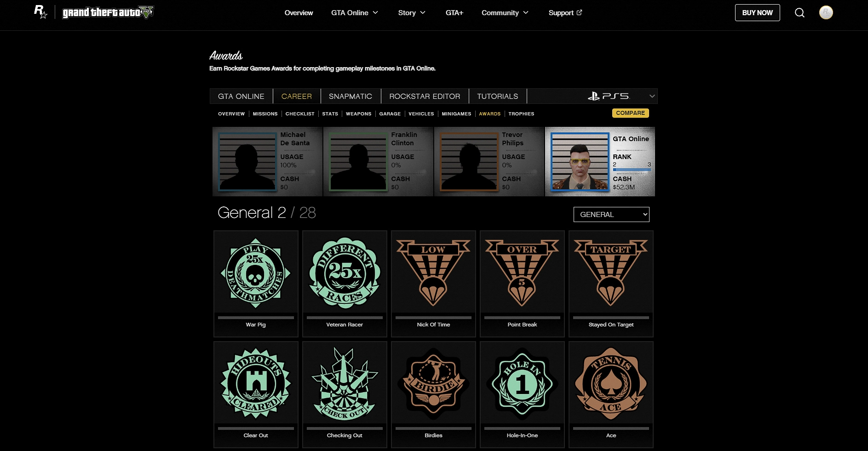The image size is (868, 451).
Task: Open the GENERAL category dropdown
Action: click(x=611, y=214)
